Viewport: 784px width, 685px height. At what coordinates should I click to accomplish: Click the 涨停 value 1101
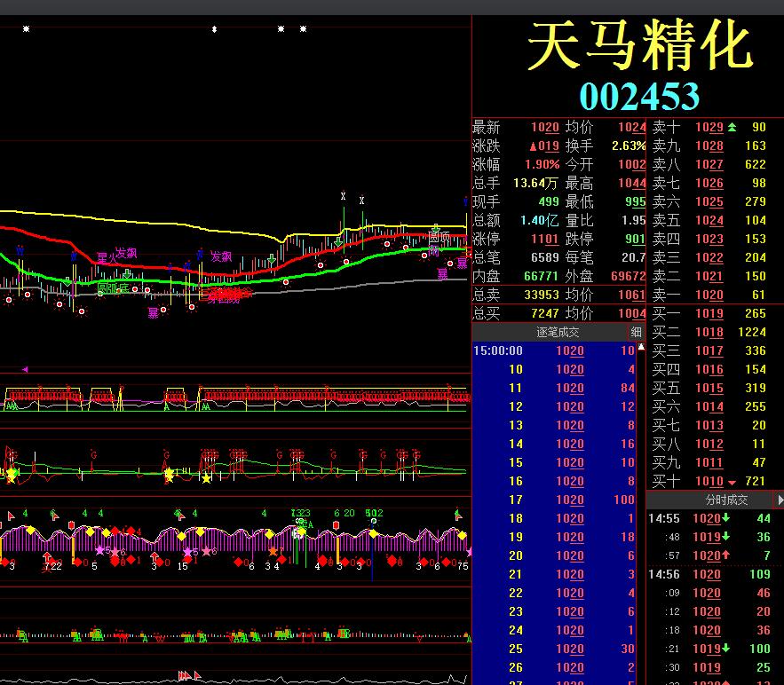(x=544, y=240)
